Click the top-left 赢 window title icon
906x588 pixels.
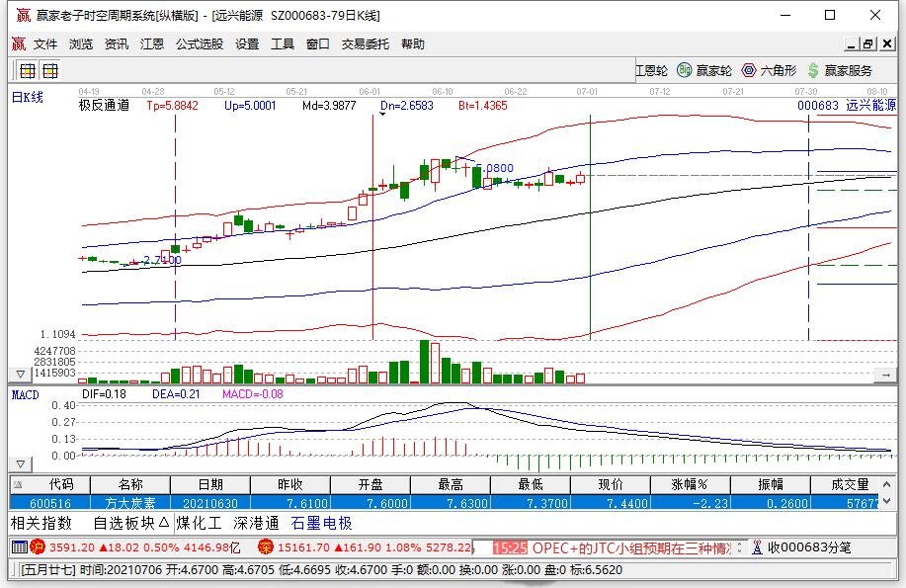pos(23,15)
